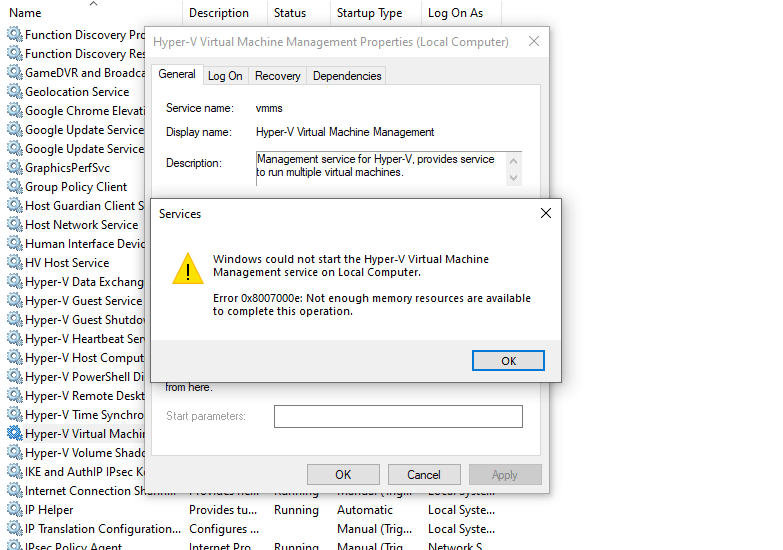
Task: Select the Host Network Service gear icon
Action: [x=15, y=224]
